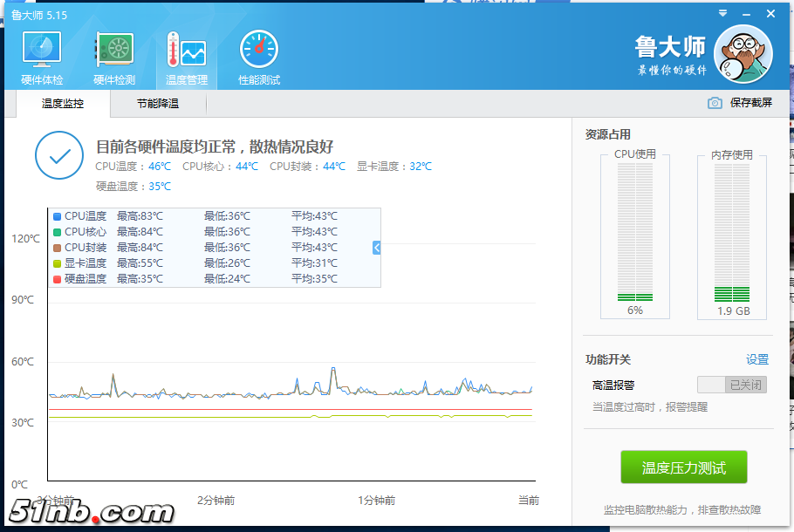Toggle CPU温度 series in the legend
Viewport: 794px width, 532px height.
(x=58, y=216)
